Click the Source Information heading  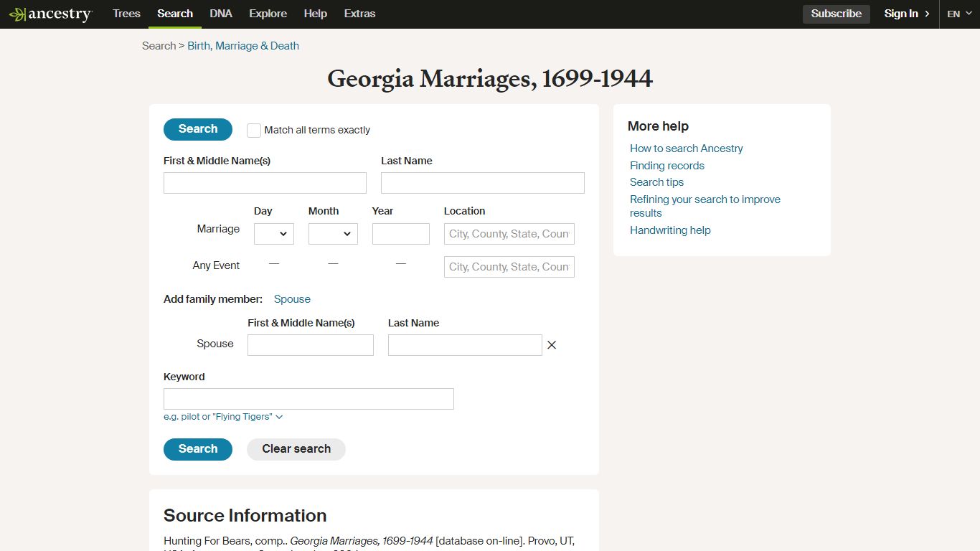pyautogui.click(x=245, y=515)
